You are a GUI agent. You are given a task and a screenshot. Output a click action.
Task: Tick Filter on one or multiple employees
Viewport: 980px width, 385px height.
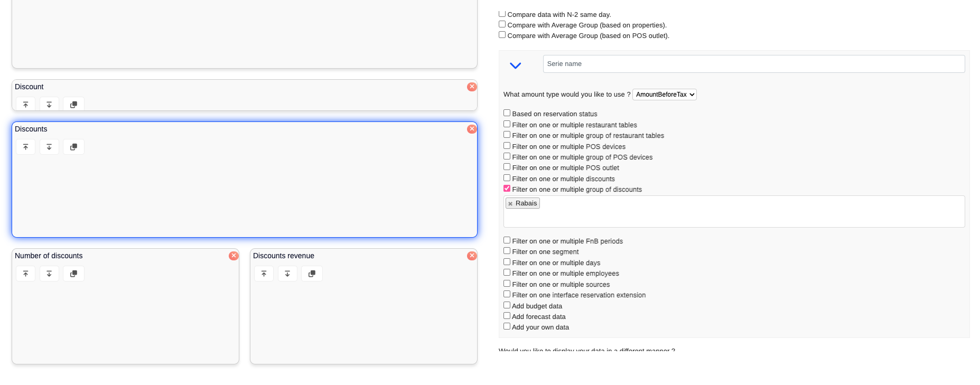[x=507, y=273]
